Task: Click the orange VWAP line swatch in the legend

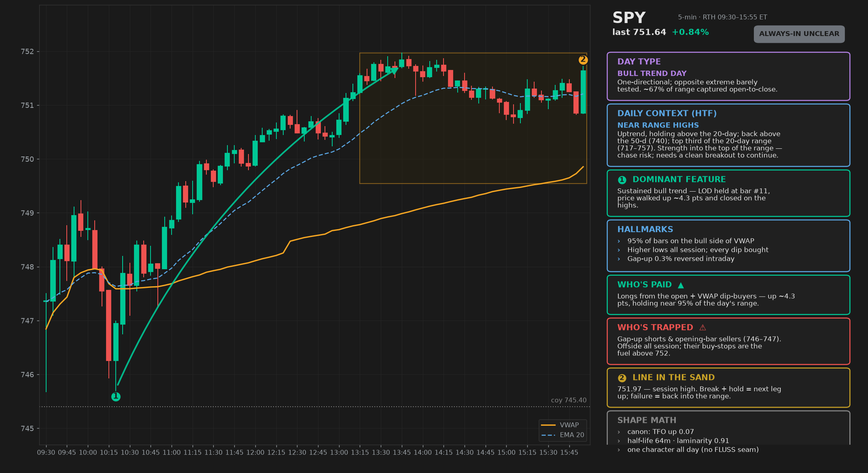Action: (x=548, y=425)
